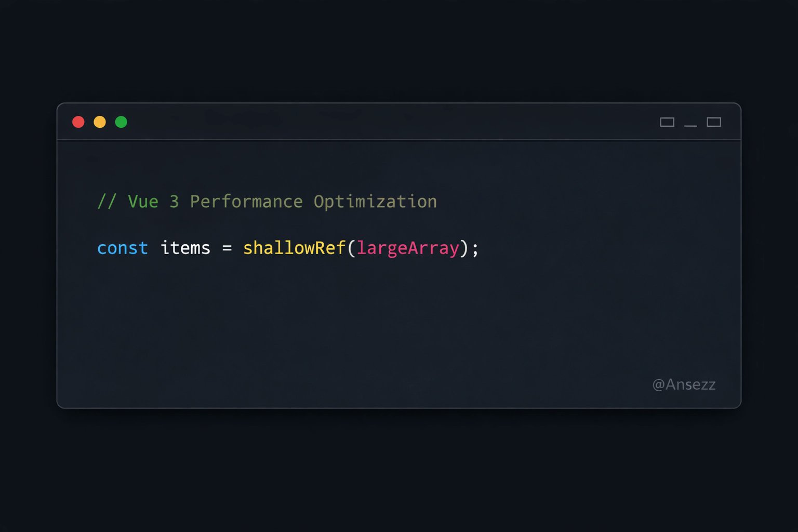Click the word "Vue" in the comment
Viewport: 798px width, 532px height.
(143, 202)
